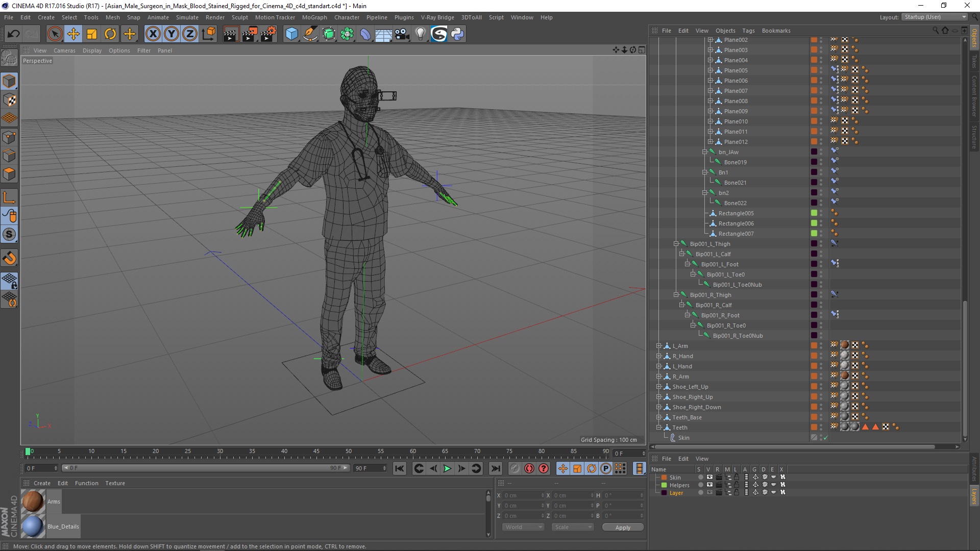The image size is (980, 551).
Task: Open the Simulate menu
Action: (187, 17)
